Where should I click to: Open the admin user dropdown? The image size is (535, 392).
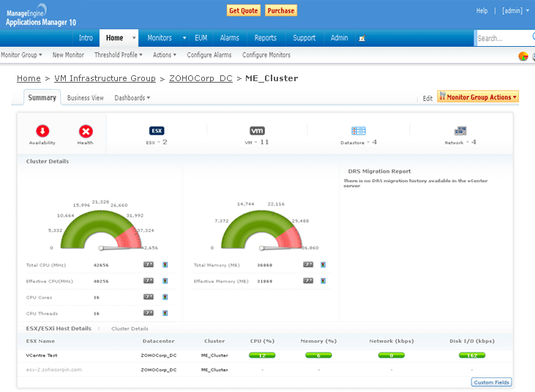tap(515, 10)
